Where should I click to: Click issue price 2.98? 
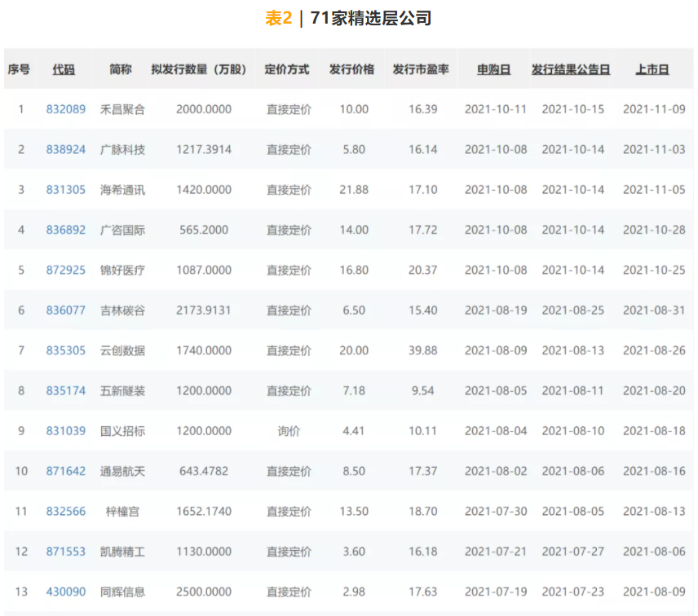[x=354, y=592]
